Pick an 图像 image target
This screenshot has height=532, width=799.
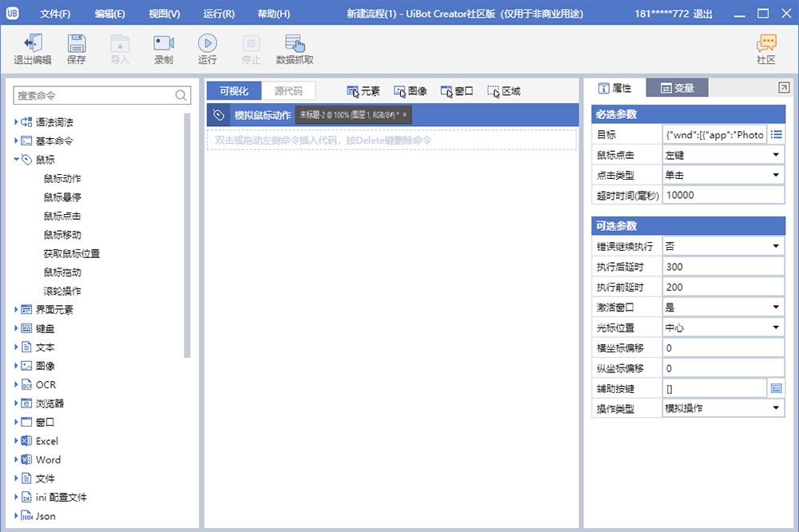click(410, 91)
